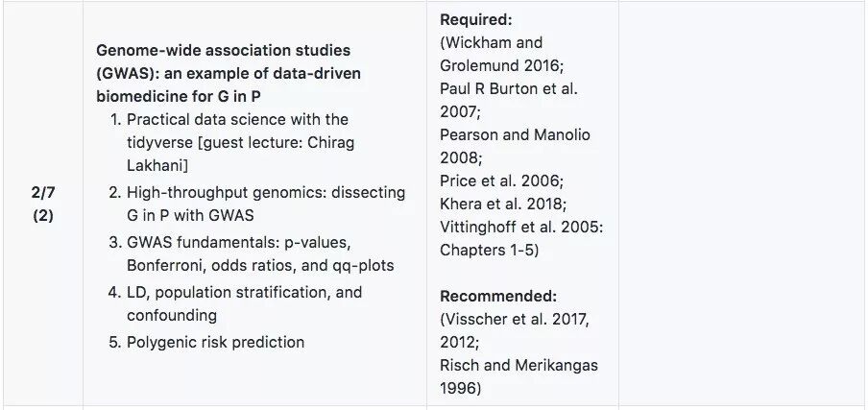Screen dimensions: 868x410
Task: Open Price et al. 2006 citation
Action: pyautogui.click(x=501, y=181)
